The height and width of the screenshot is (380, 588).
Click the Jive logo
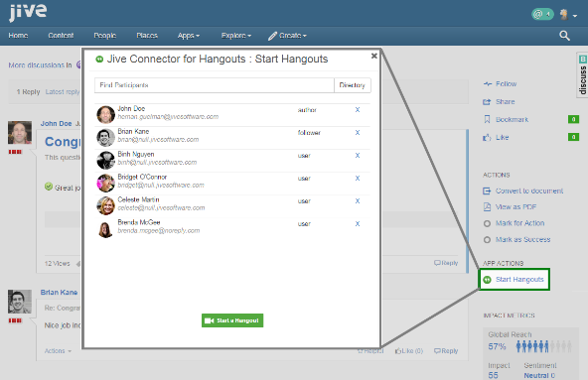coord(28,12)
